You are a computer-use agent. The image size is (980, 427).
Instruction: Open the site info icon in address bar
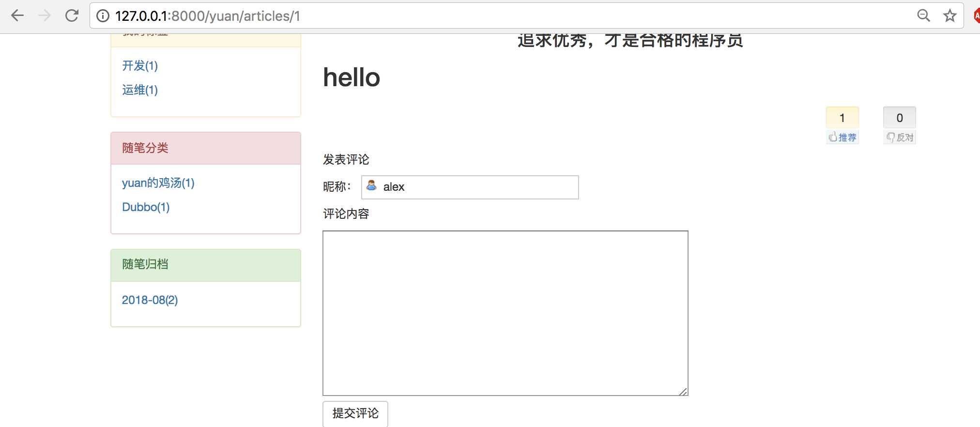pyautogui.click(x=103, y=16)
